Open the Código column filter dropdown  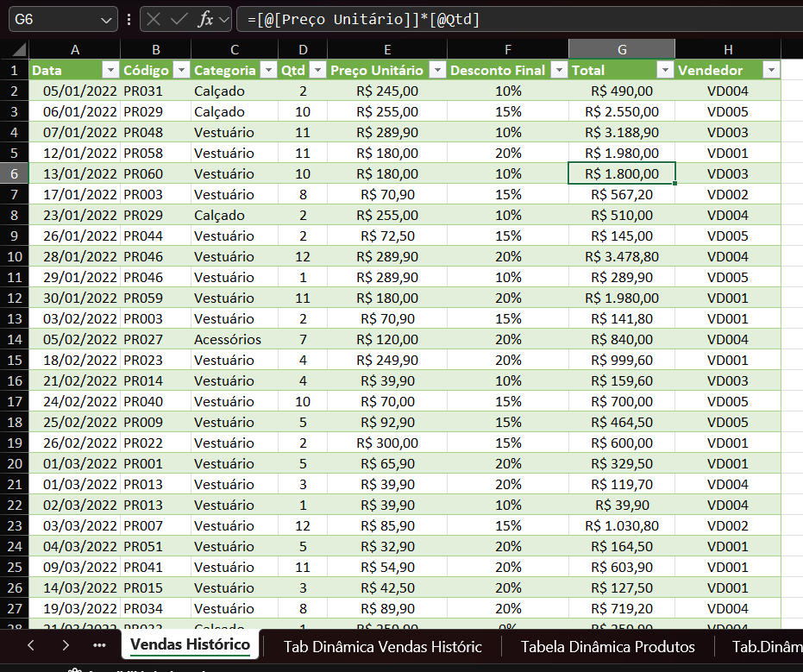coord(181,70)
